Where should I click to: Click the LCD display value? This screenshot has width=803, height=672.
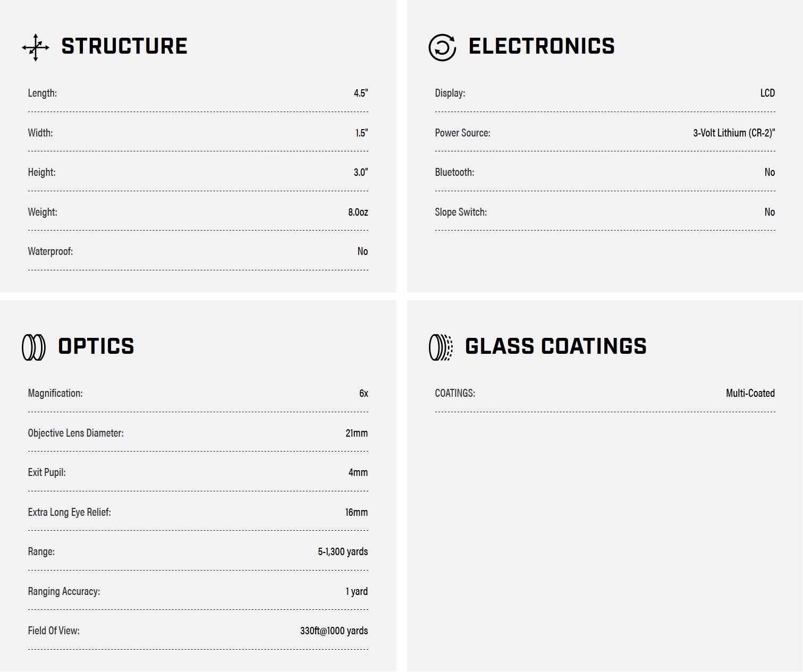point(767,93)
